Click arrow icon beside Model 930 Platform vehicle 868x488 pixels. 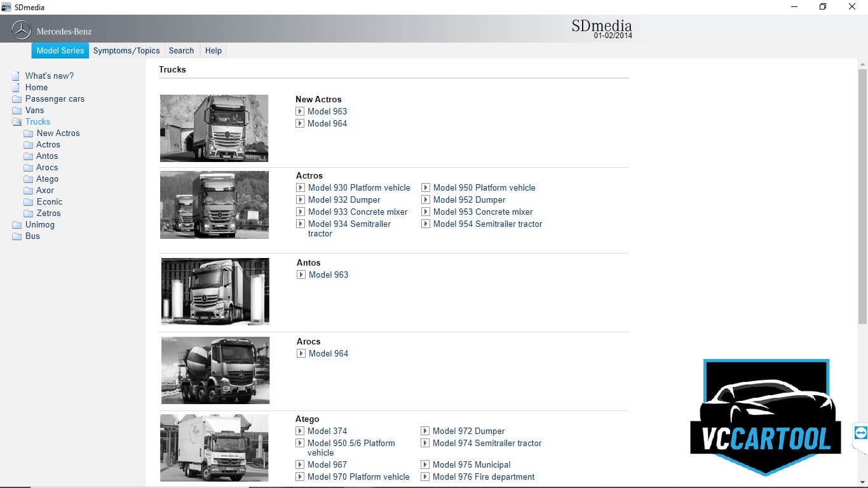click(301, 187)
